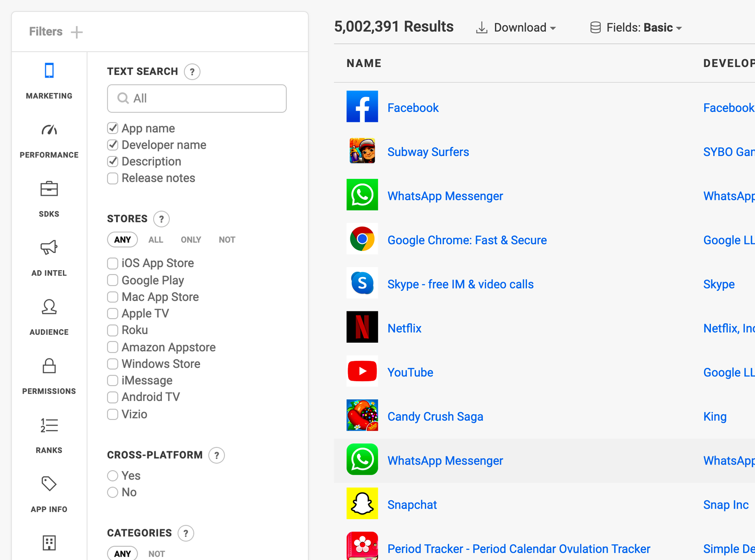Open the Subway Surfers app link
The height and width of the screenshot is (560, 755).
pyautogui.click(x=428, y=152)
